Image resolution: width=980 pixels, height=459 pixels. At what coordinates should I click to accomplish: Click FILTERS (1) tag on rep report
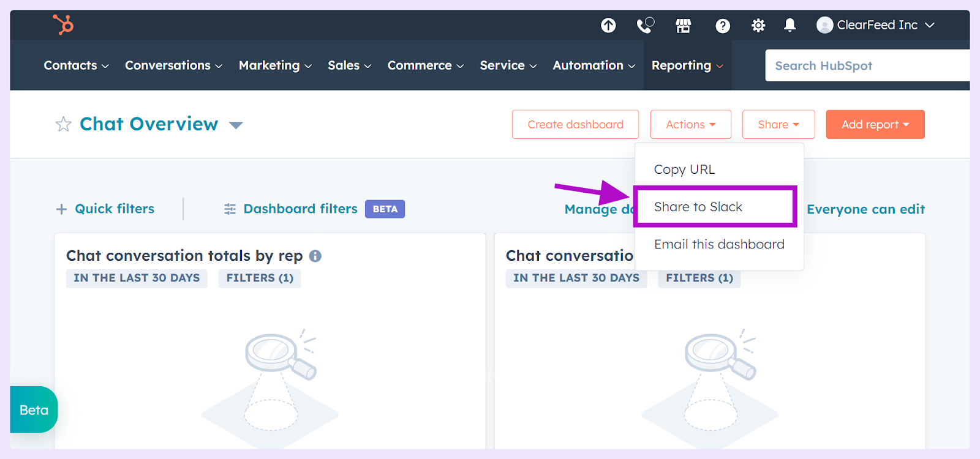(260, 278)
